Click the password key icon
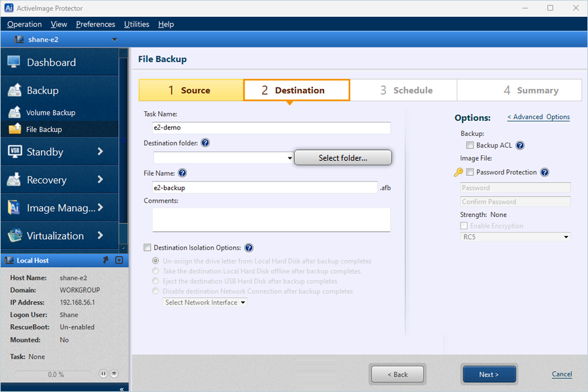The image size is (588, 392). pos(458,172)
